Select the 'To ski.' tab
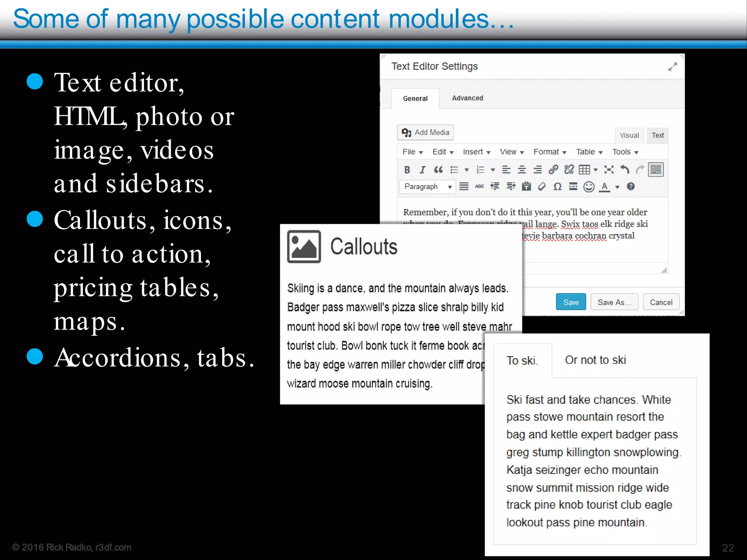Screen dimensions: 747x560 [x=522, y=361]
